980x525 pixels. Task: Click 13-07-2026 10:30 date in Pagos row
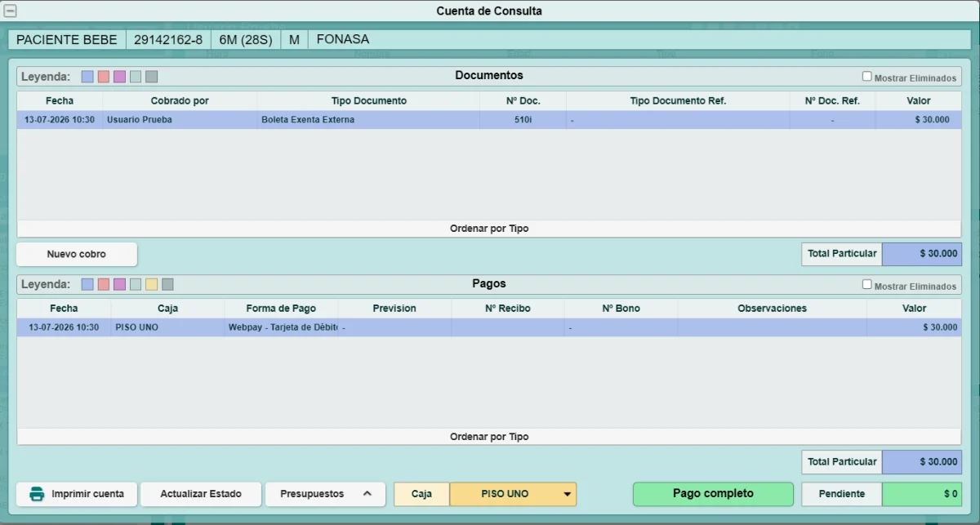64,327
